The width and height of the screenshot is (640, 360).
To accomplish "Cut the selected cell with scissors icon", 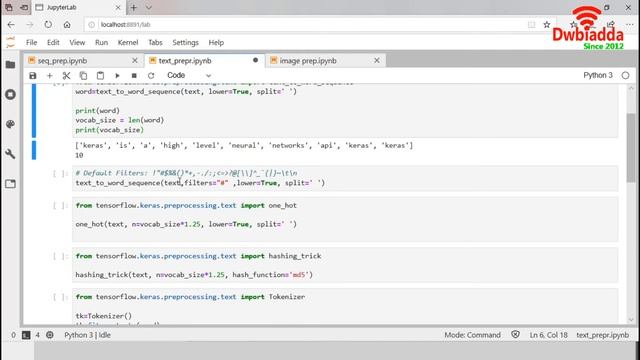I will 66,76.
